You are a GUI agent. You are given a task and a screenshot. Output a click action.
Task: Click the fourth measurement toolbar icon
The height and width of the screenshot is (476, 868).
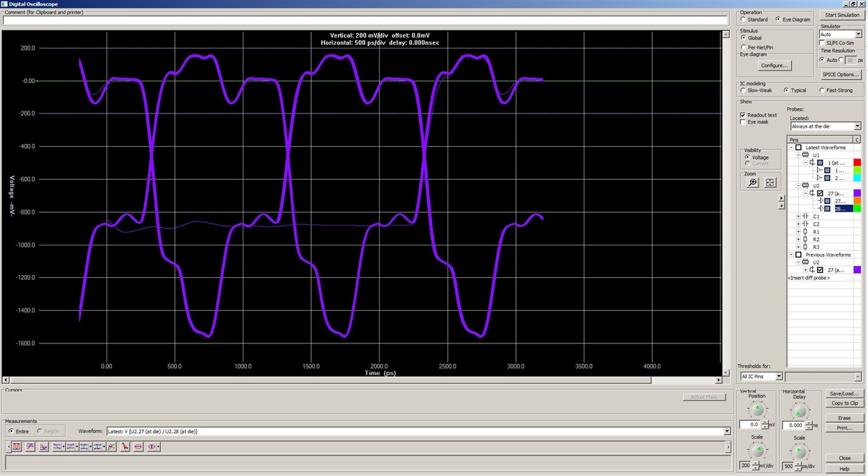pyautogui.click(x=56, y=446)
